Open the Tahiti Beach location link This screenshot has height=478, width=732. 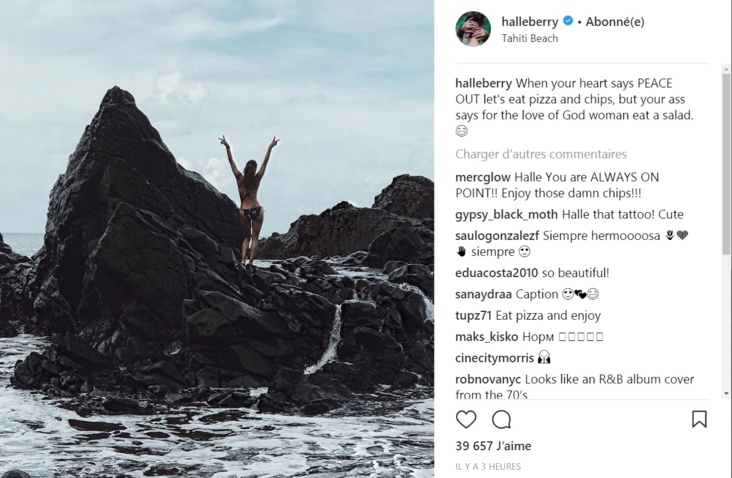[530, 38]
